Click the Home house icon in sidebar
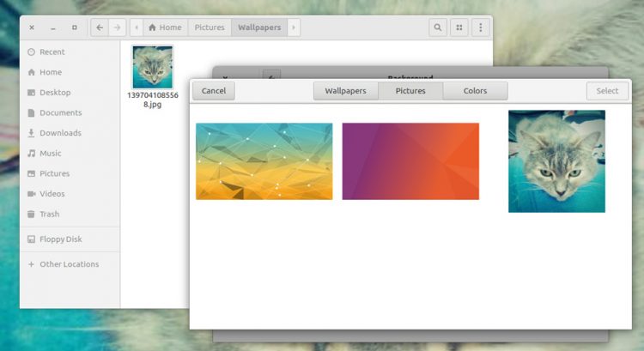The image size is (644, 351). [x=31, y=72]
